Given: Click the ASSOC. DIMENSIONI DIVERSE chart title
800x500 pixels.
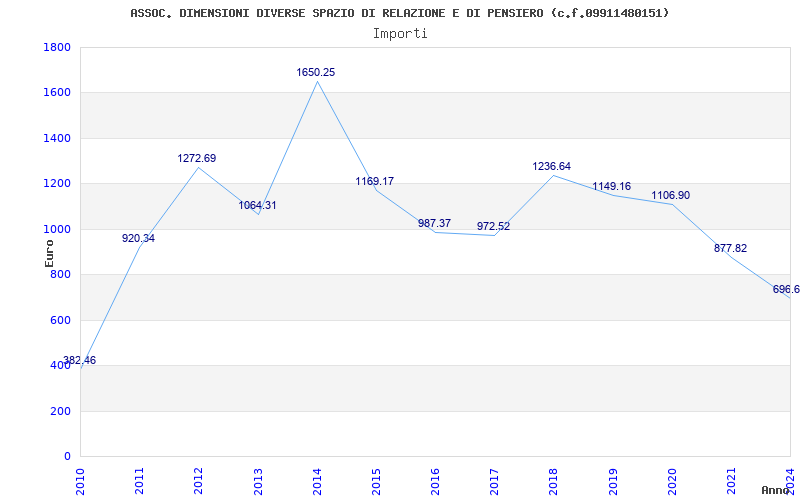Looking at the screenshot, I should [400, 13].
